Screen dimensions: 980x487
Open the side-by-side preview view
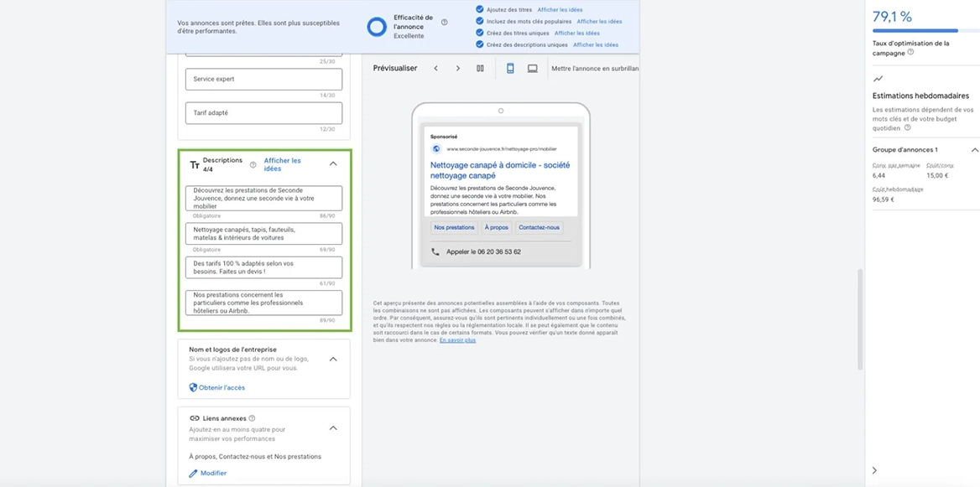pos(480,68)
